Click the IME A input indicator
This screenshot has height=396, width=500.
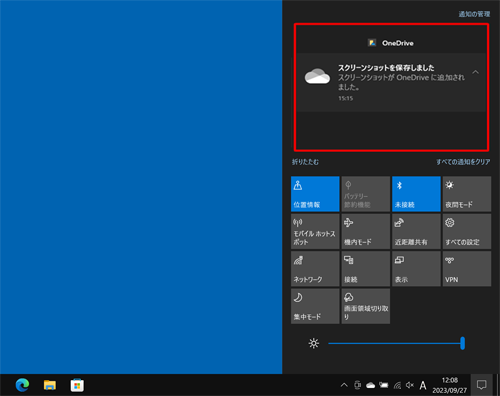pos(423,386)
